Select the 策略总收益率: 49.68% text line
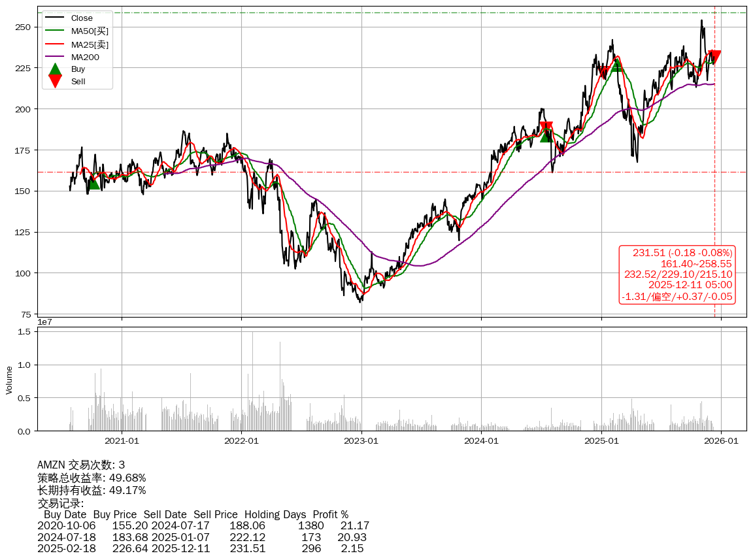 point(92,478)
